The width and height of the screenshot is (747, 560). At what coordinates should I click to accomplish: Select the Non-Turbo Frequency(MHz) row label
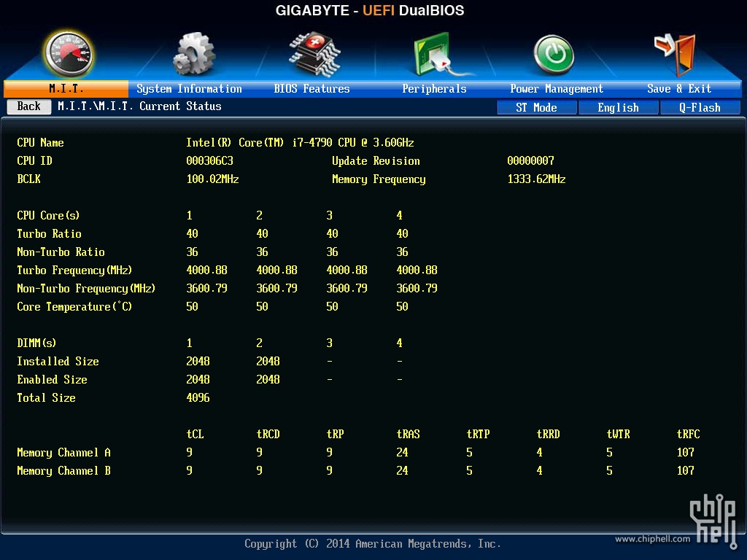coord(86,289)
